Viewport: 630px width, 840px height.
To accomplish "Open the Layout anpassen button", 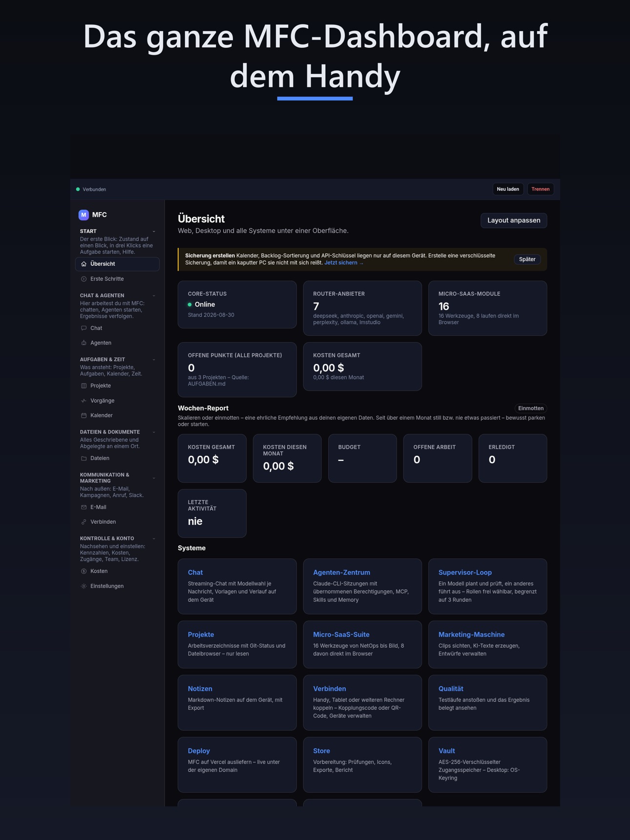I will click(514, 221).
